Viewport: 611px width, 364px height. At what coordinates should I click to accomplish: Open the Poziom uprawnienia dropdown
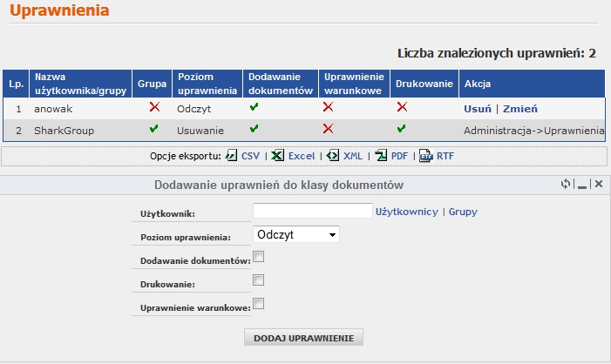[x=295, y=234]
